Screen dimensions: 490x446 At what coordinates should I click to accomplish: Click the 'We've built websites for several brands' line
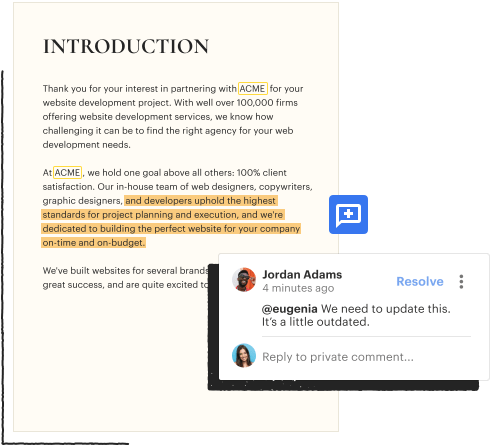pyautogui.click(x=126, y=270)
